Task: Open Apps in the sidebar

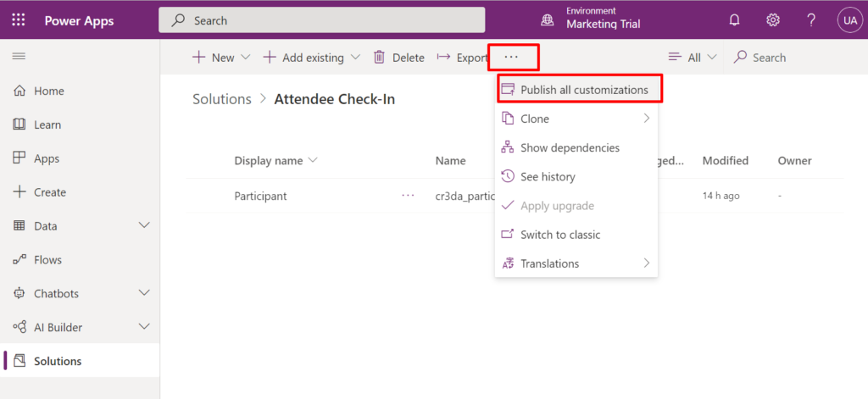Action: 80,158
